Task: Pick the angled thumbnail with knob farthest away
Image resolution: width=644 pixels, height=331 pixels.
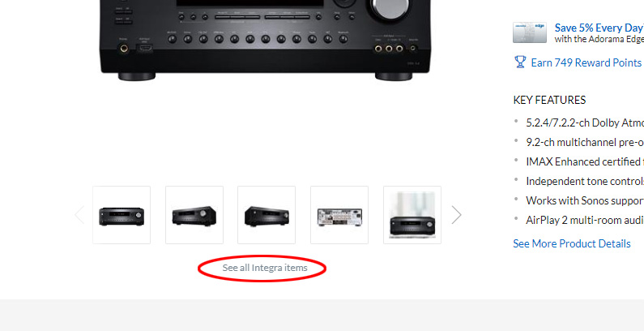Action: pos(267,215)
